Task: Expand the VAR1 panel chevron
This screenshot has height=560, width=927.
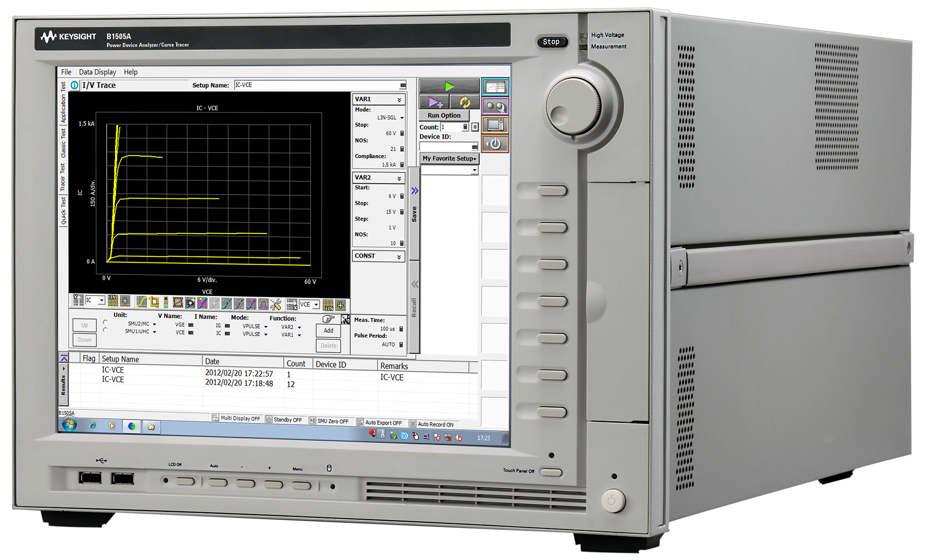Action: tap(399, 100)
